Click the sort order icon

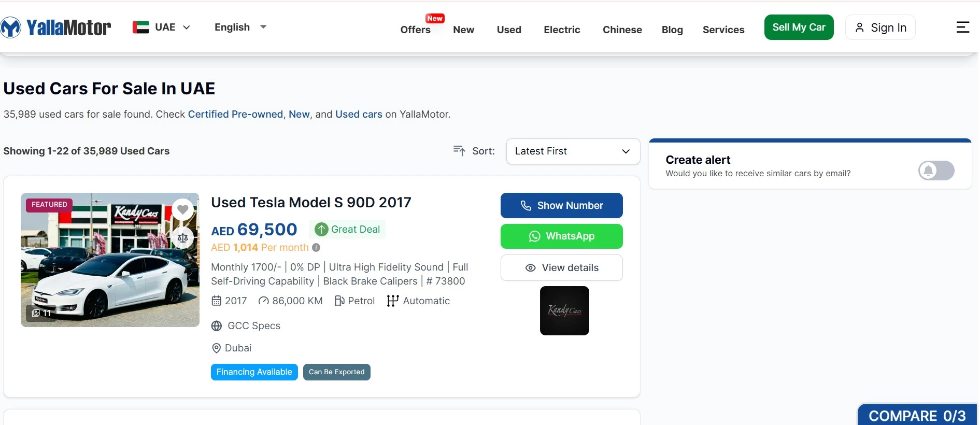(x=459, y=151)
